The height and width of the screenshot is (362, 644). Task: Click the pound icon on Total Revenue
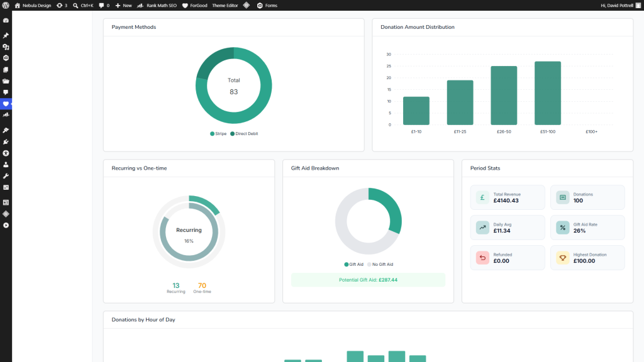click(482, 197)
